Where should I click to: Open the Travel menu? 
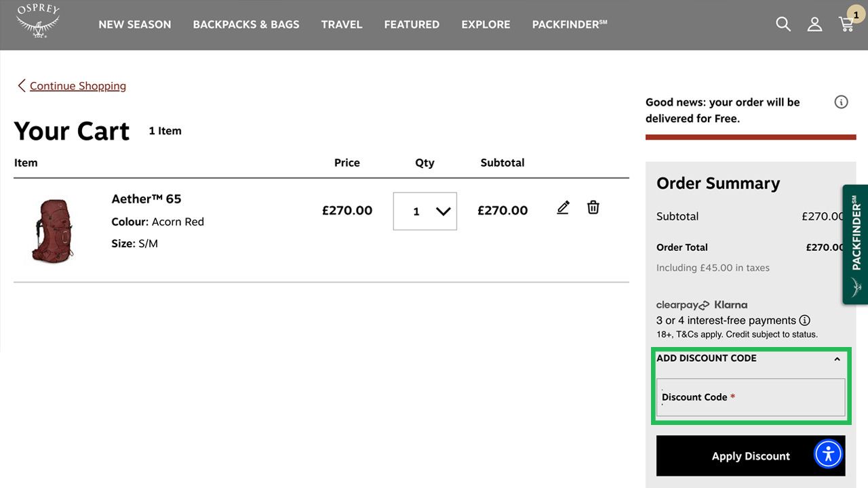342,24
